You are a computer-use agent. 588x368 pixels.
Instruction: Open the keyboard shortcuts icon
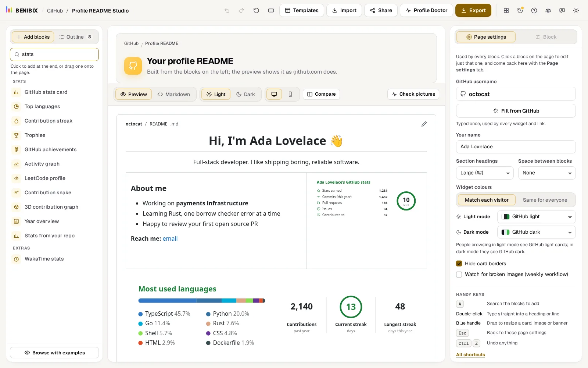pos(271,11)
